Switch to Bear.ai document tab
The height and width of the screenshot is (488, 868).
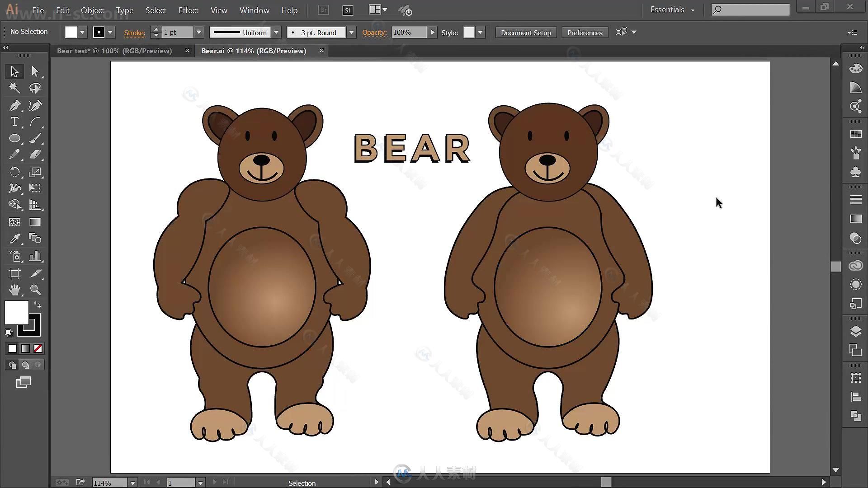coord(254,51)
